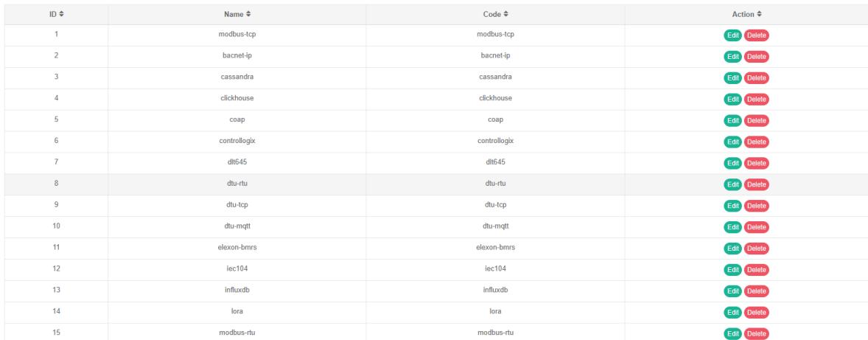Delete the dlt645 protocol row

756,163
